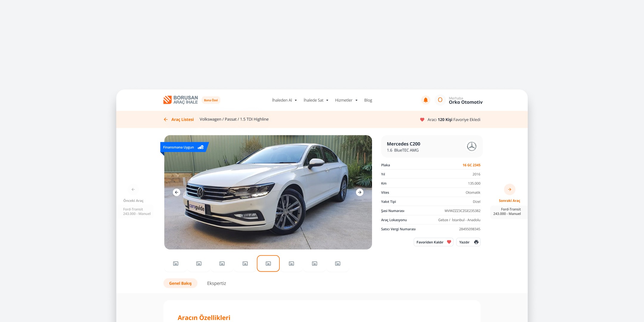Go to Sonraki Araç orange arrow

click(510, 189)
